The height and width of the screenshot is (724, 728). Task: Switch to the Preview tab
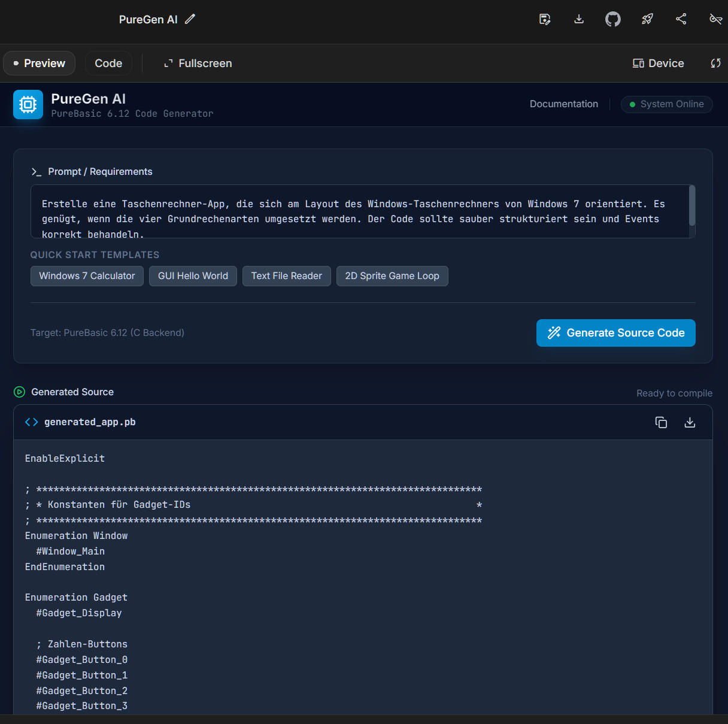coord(40,63)
